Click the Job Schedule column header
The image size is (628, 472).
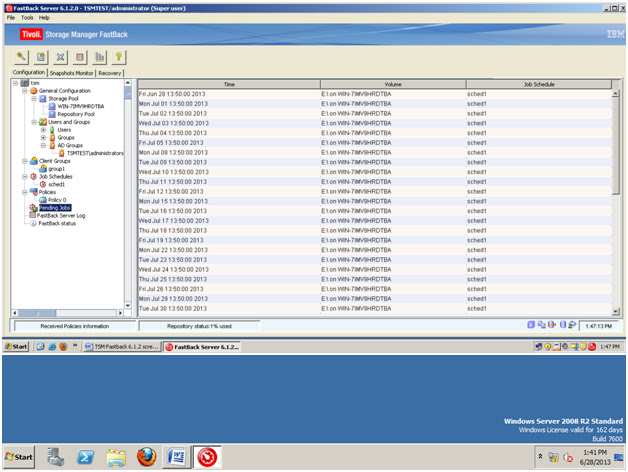coord(539,84)
